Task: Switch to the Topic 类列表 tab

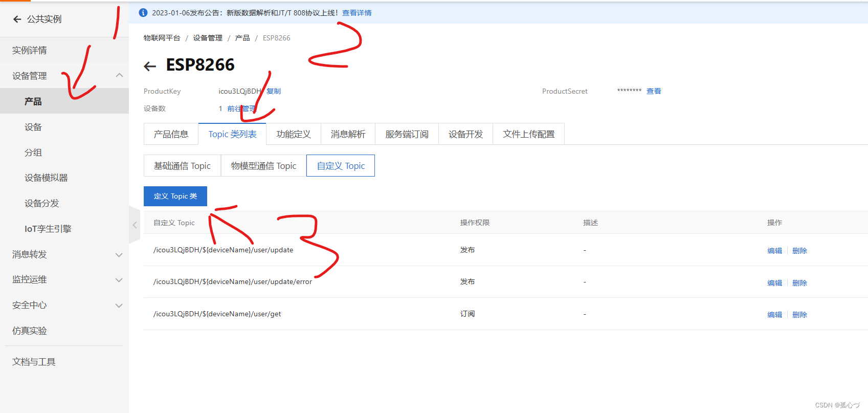Action: pyautogui.click(x=232, y=134)
